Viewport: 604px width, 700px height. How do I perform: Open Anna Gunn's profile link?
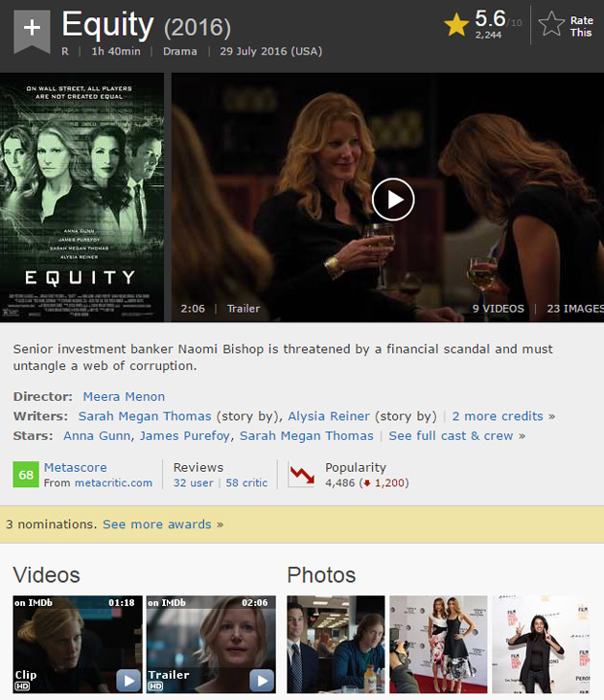[x=97, y=435]
